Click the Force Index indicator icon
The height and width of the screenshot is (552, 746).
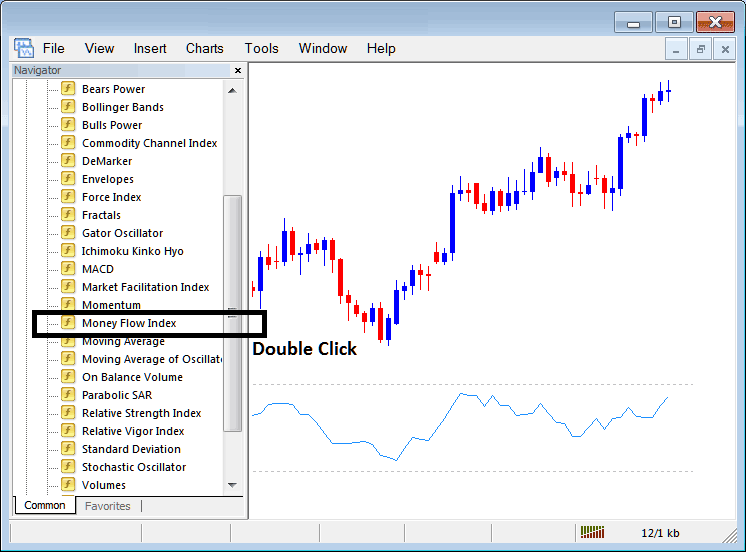pyautogui.click(x=68, y=197)
